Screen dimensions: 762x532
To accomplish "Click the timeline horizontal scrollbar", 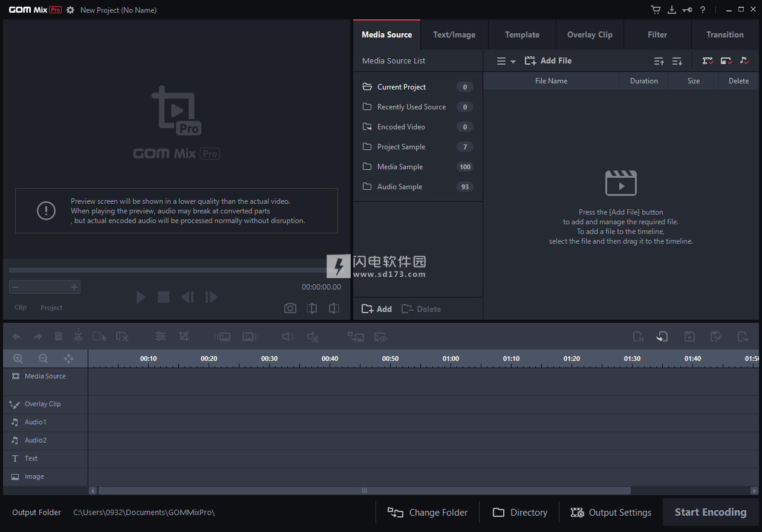I will (365, 491).
